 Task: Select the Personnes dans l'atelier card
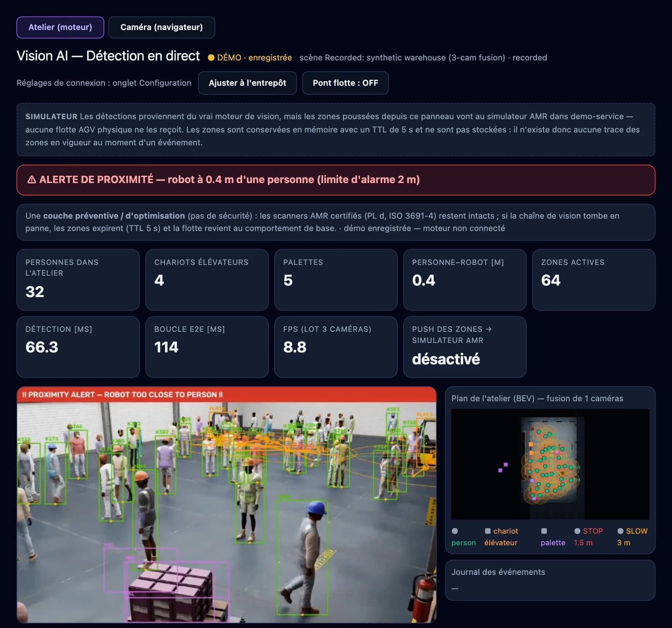point(78,280)
